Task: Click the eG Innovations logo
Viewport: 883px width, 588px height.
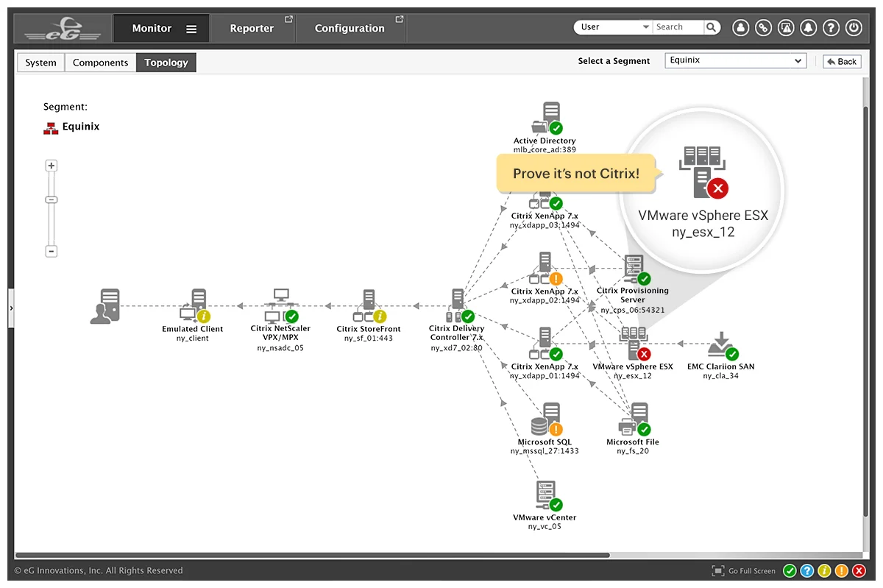Action: coord(63,29)
